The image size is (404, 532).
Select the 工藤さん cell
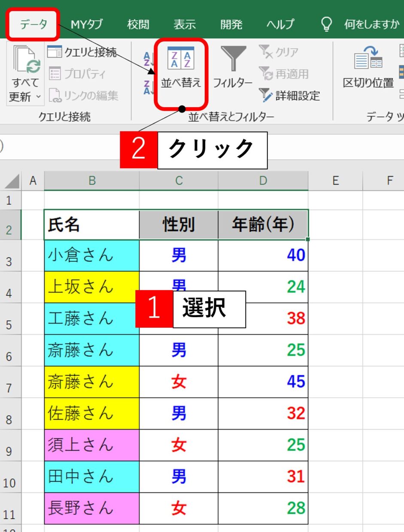coord(91,319)
